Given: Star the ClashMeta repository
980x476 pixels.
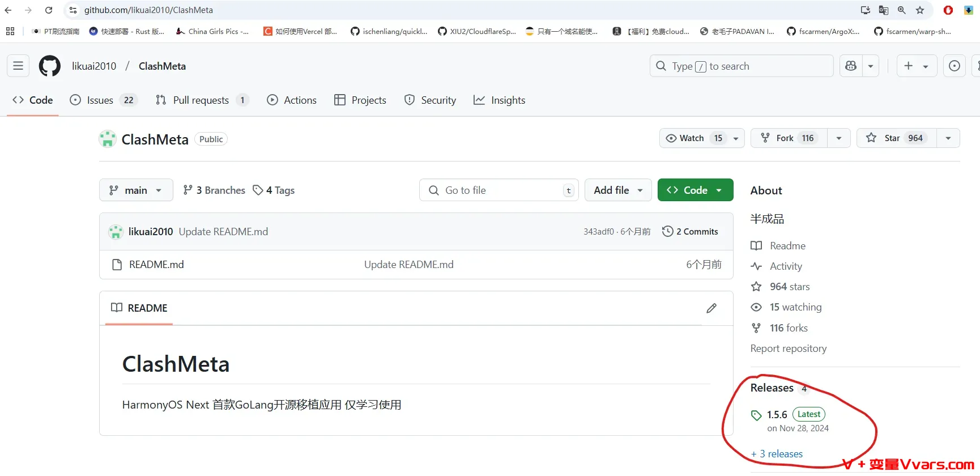Looking at the screenshot, I should (x=897, y=138).
